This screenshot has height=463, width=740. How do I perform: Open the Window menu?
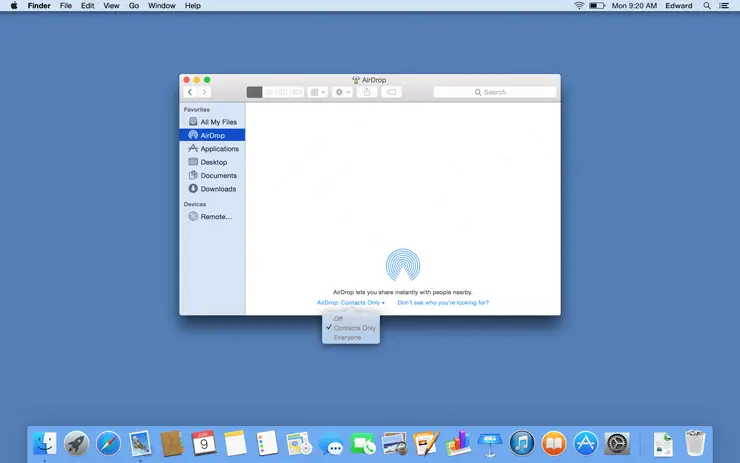[162, 6]
